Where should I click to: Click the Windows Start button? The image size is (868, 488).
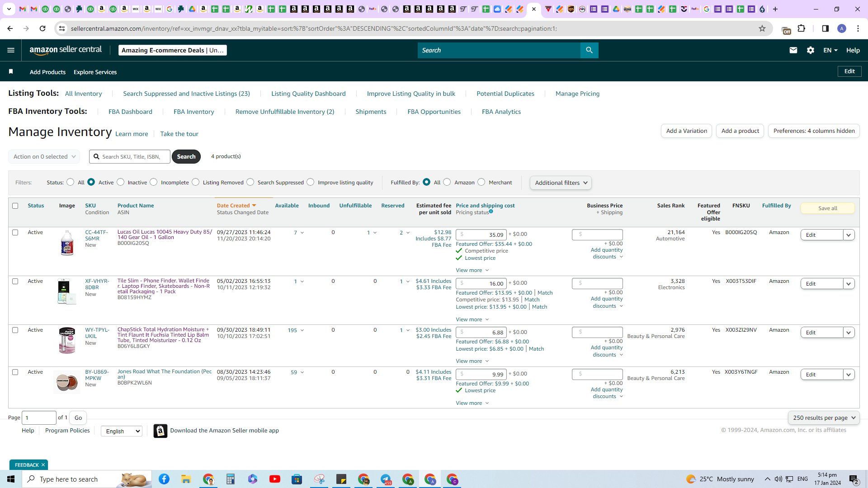coord(11,479)
